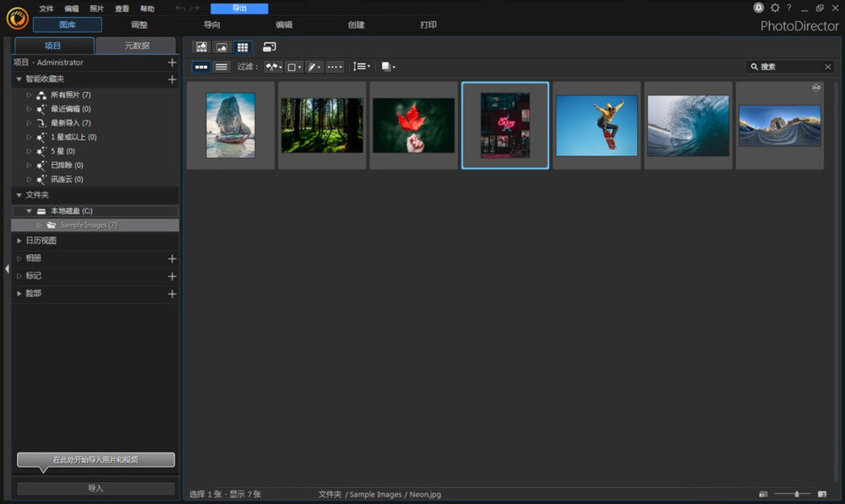Filter photos by flag status
Screen dimensions: 845x504
272,67
